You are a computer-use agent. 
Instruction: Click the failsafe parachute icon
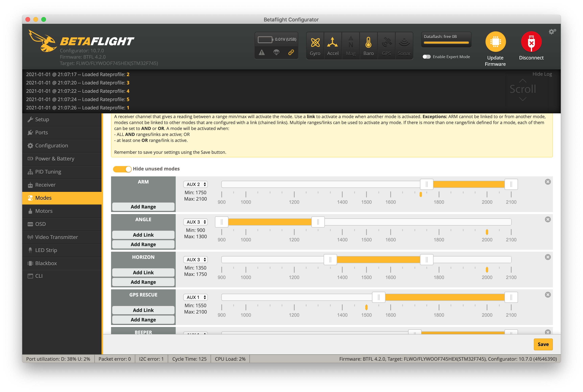[x=276, y=53]
